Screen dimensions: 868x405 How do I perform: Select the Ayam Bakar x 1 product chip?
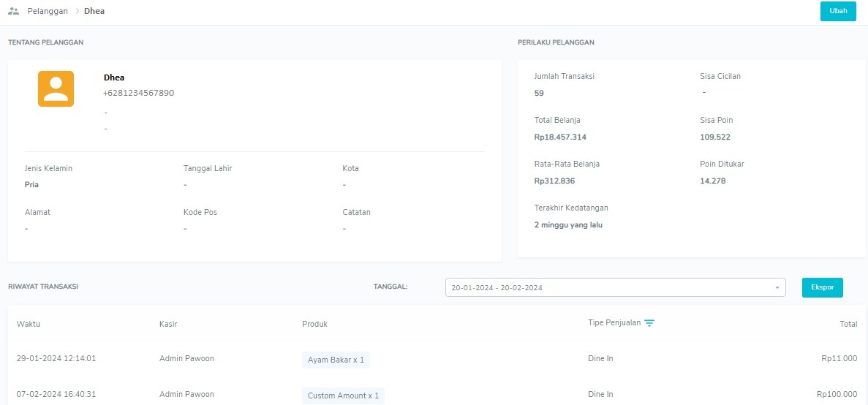pos(336,360)
